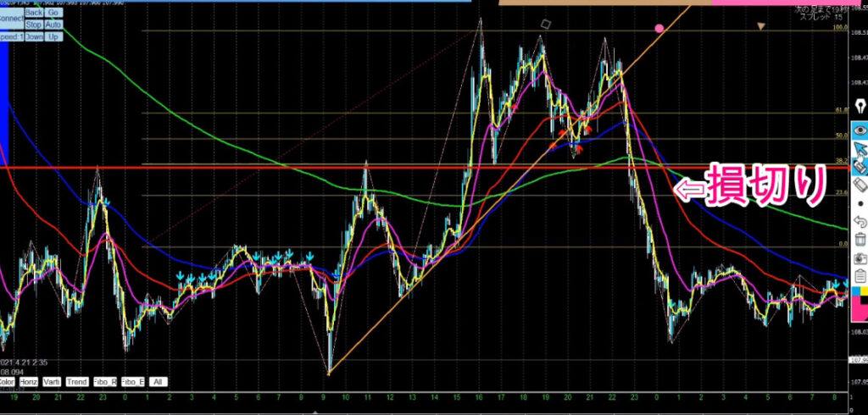Select the pen drawing tool

860,106
